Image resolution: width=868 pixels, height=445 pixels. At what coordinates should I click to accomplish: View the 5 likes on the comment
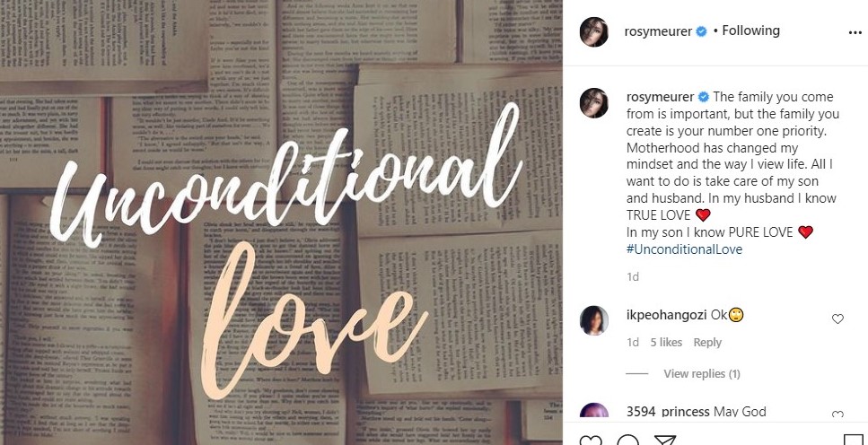[x=666, y=343]
